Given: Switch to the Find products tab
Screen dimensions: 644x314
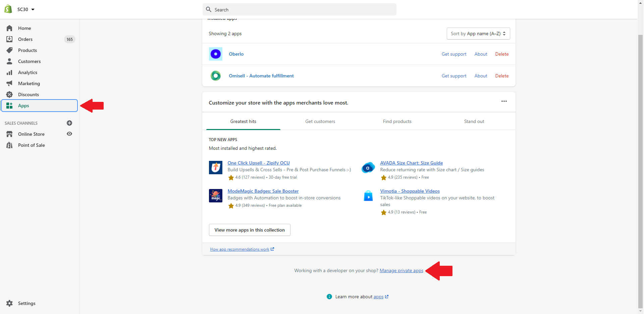Looking at the screenshot, I should 397,121.
